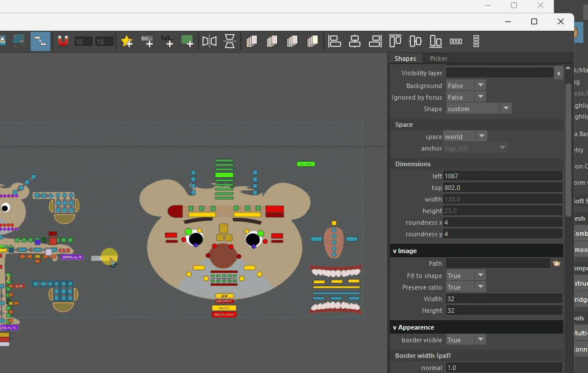588x373 pixels.
Task: Switch to the Picker tab
Action: click(x=438, y=58)
